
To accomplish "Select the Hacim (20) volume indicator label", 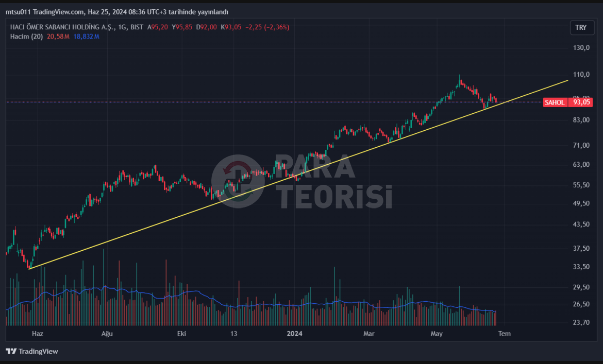I will 26,37.
